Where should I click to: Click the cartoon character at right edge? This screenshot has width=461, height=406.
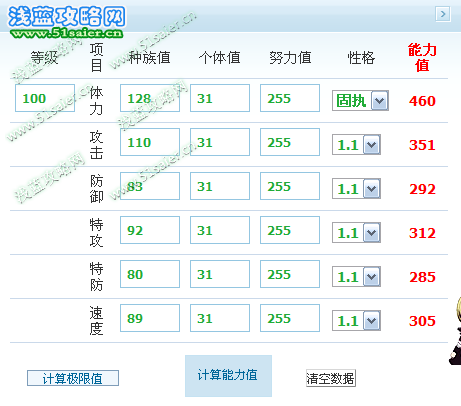[455, 331]
